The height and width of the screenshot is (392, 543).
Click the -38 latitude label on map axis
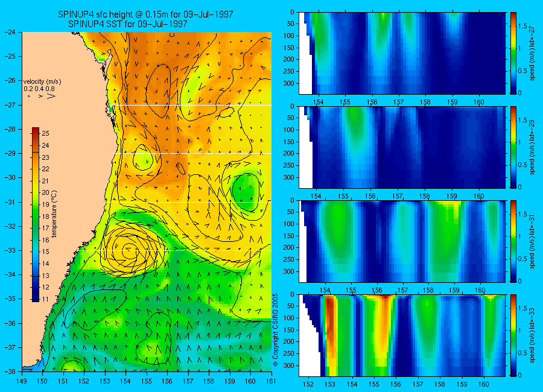[x=10, y=371]
